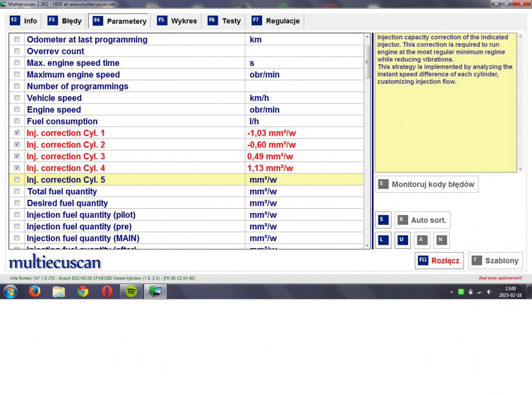Click the Auto sort. button
532x395 pixels.
pos(423,220)
